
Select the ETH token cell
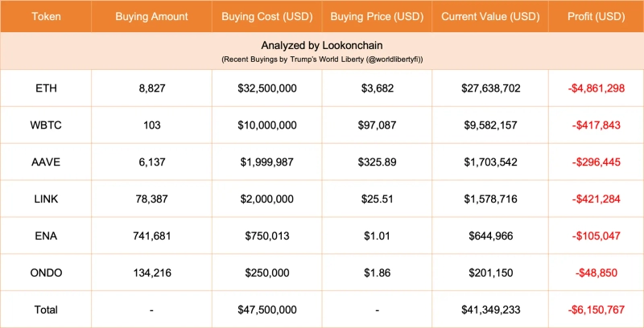click(x=46, y=88)
